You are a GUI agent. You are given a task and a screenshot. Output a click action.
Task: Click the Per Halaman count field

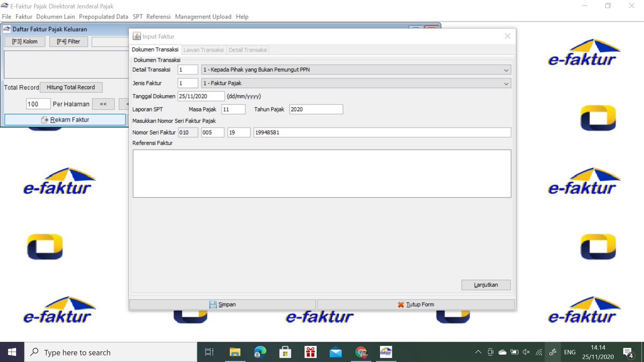pyautogui.click(x=38, y=104)
